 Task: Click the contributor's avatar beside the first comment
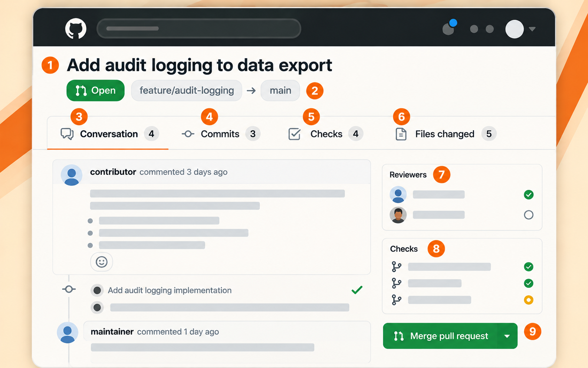point(71,175)
